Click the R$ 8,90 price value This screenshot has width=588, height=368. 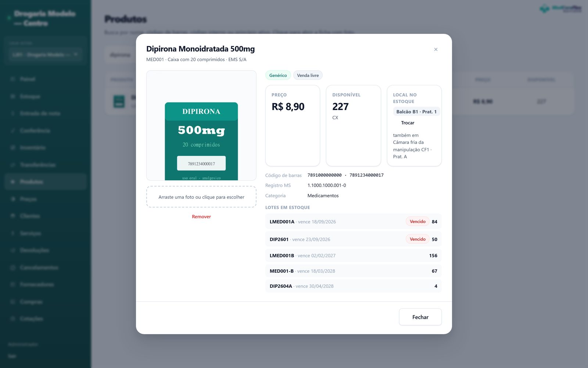(x=288, y=107)
